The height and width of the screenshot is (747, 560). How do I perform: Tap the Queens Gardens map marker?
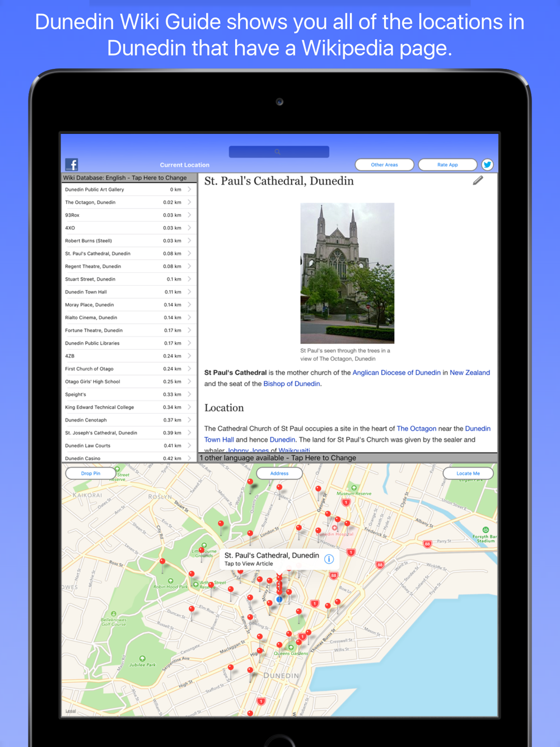click(x=291, y=647)
